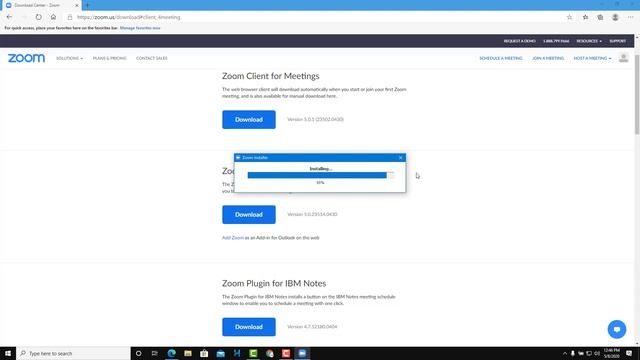Close the Zoom Installer dialog
This screenshot has height=360, width=640.
click(x=400, y=158)
